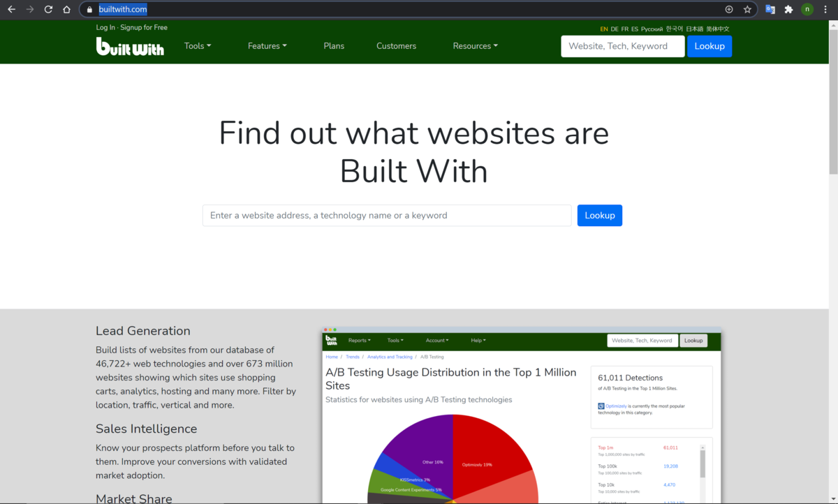
Task: Click the Optimizely link in detections box
Action: [x=617, y=406]
